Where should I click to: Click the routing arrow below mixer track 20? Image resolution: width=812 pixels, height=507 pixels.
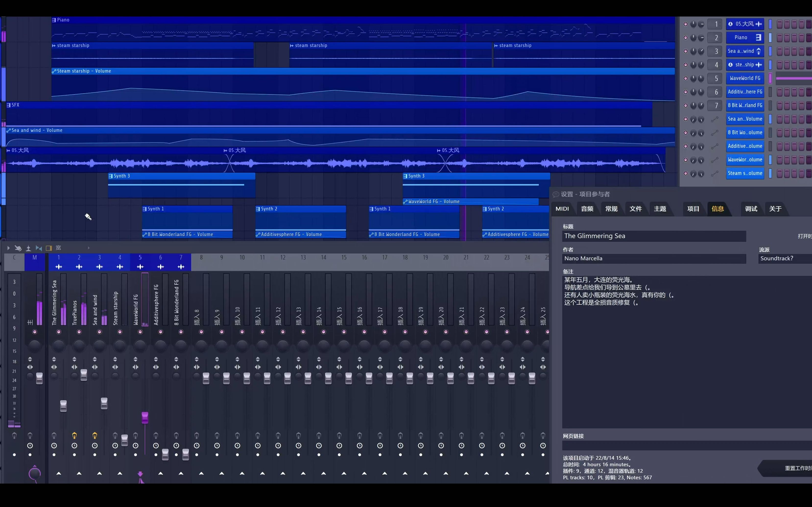pos(446,473)
